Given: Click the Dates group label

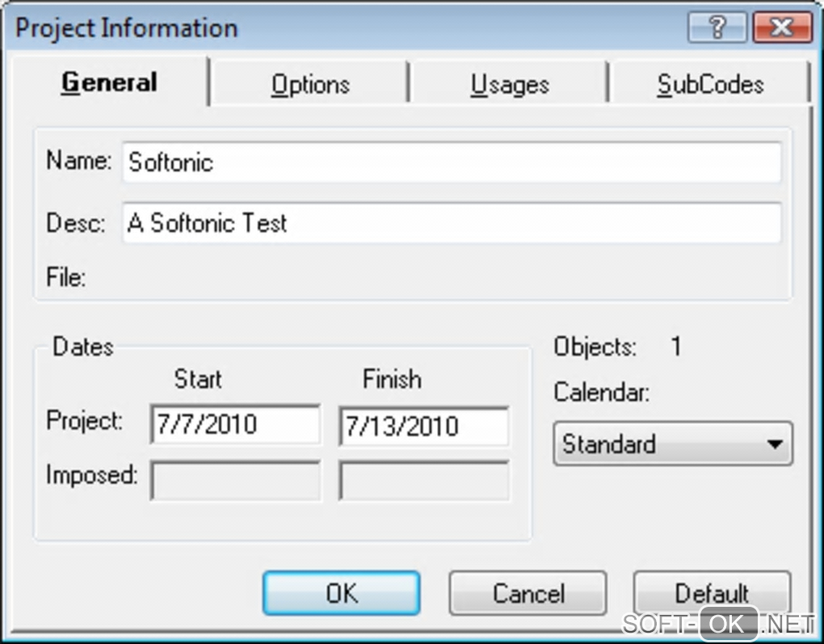Looking at the screenshot, I should (83, 347).
